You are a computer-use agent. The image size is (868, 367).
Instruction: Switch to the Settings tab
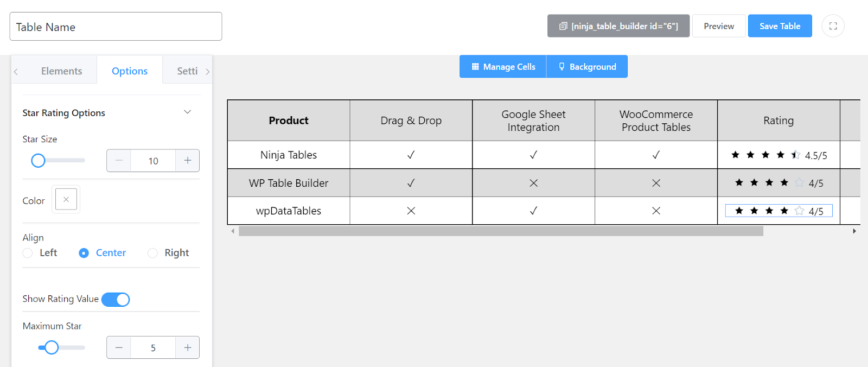[x=187, y=71]
